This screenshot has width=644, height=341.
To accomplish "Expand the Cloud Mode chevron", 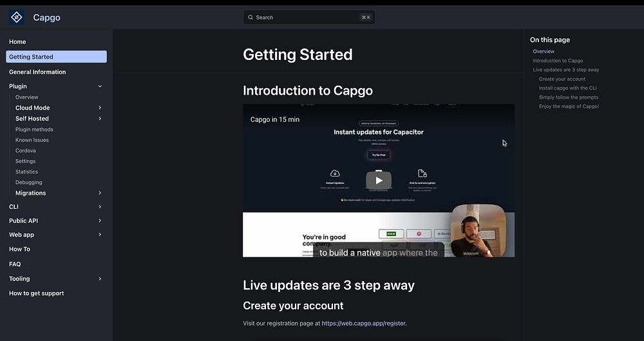I will [x=100, y=108].
